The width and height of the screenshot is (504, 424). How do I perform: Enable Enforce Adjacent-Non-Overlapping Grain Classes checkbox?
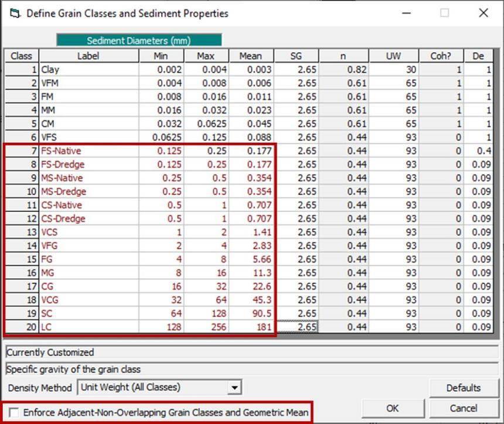click(x=14, y=412)
